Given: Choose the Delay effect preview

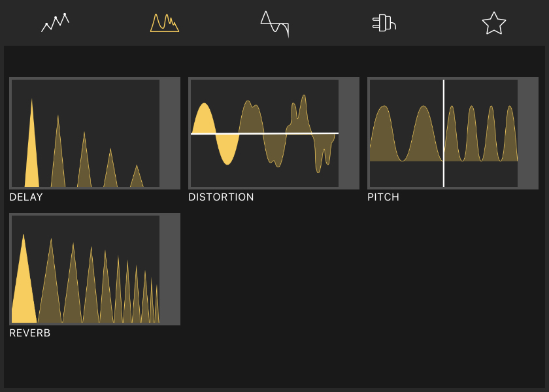Looking at the screenshot, I should [86, 133].
